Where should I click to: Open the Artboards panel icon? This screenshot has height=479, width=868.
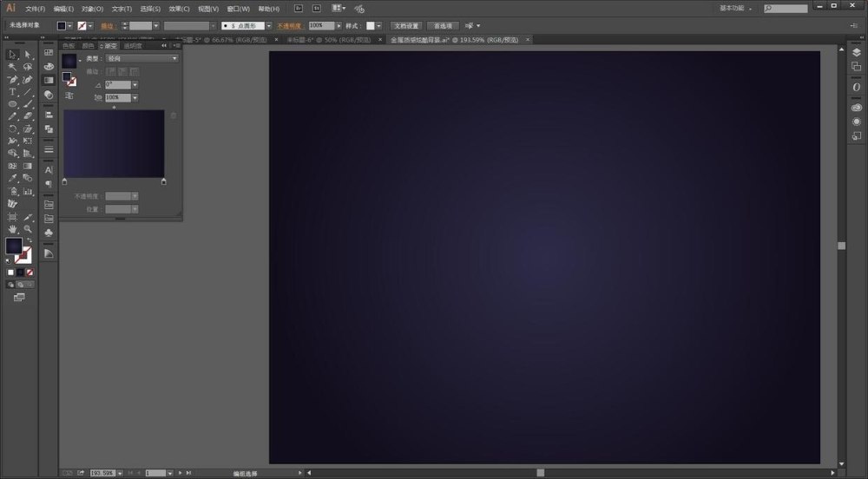coord(855,67)
